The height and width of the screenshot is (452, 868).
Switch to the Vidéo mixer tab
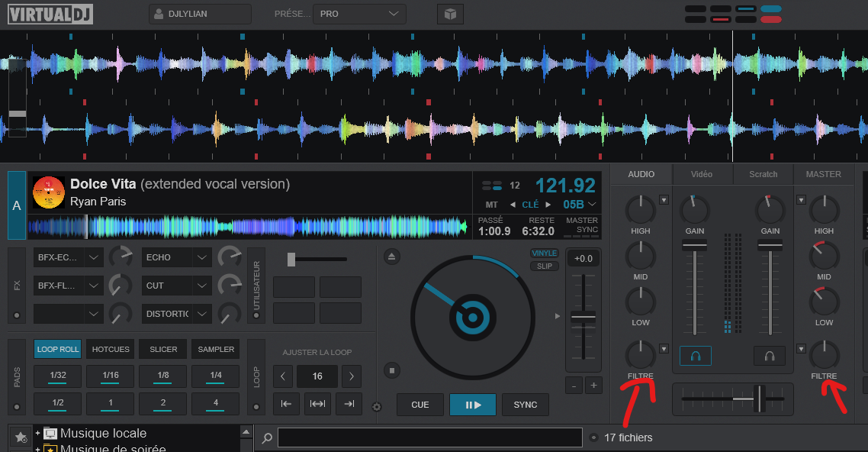tap(702, 175)
